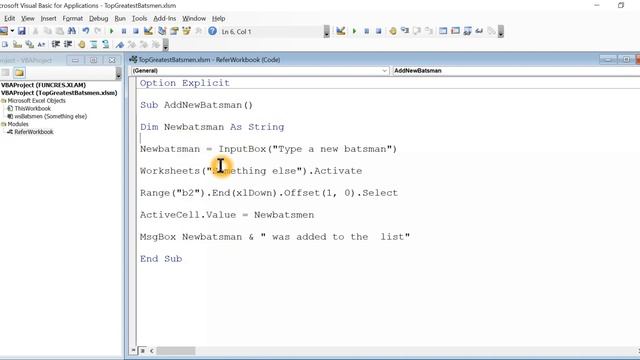Open the Locals Window icon
The width and height of the screenshot is (640, 360).
[443, 31]
